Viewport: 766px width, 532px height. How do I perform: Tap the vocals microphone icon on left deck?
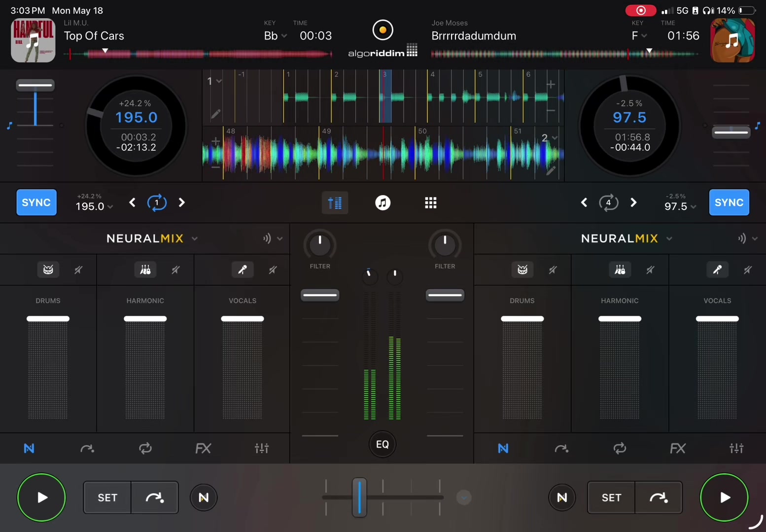click(x=243, y=269)
